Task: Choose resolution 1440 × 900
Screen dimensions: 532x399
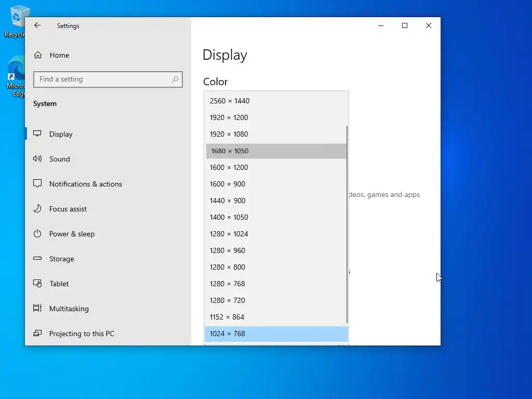Action: [x=276, y=201]
